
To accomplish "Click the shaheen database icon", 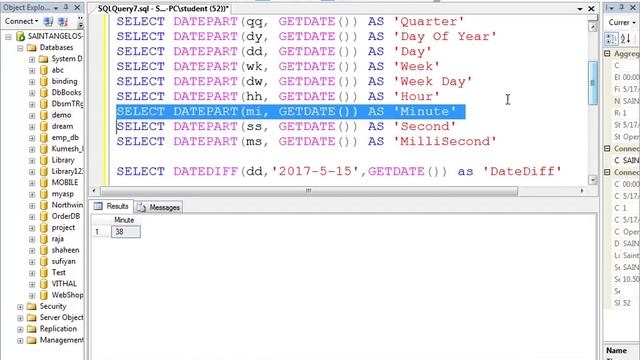I will click(x=44, y=250).
